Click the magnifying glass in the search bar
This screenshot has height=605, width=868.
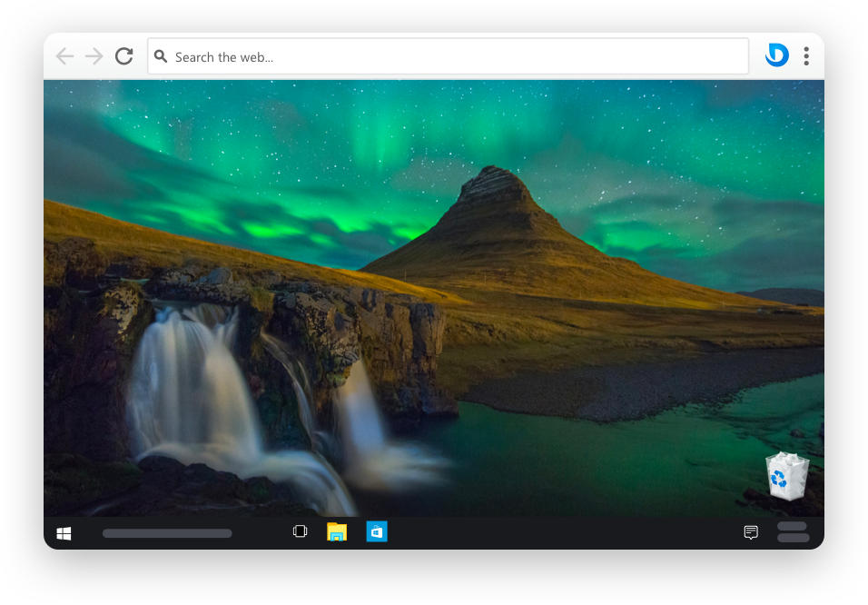pyautogui.click(x=161, y=56)
